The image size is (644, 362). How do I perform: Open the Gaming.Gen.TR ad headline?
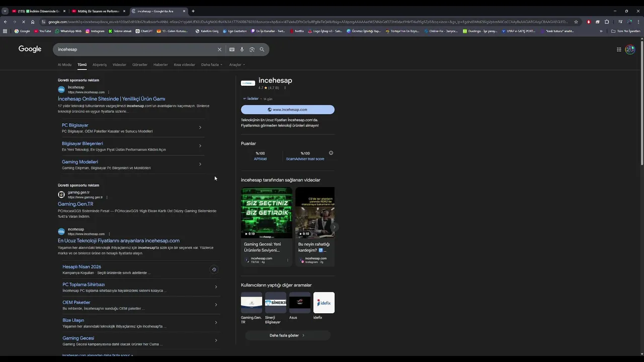(75, 204)
